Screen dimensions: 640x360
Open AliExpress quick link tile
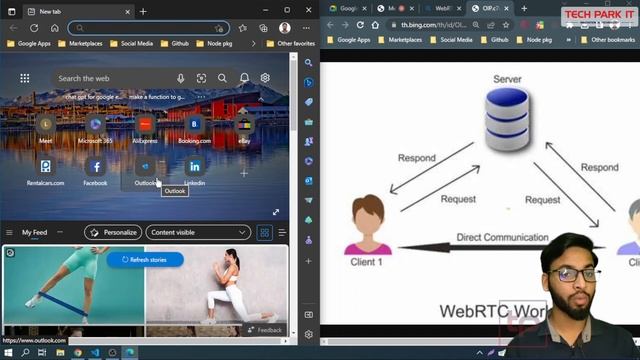(145, 129)
